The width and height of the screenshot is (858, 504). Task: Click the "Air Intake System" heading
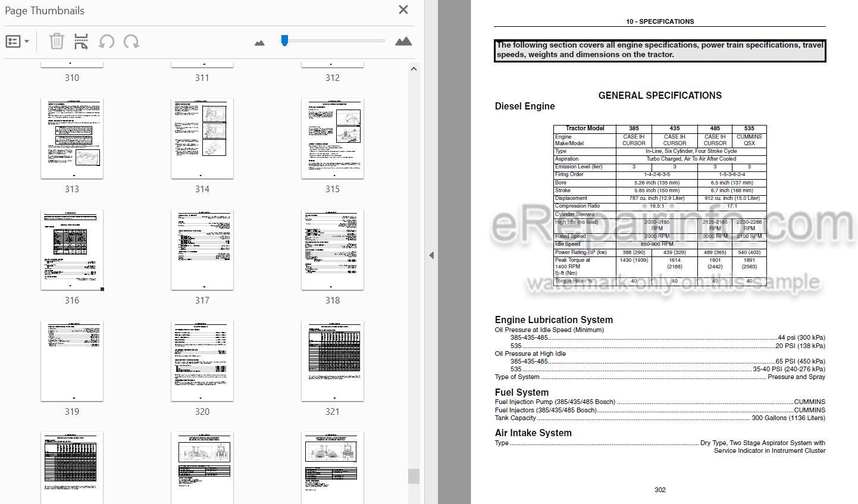coord(533,433)
